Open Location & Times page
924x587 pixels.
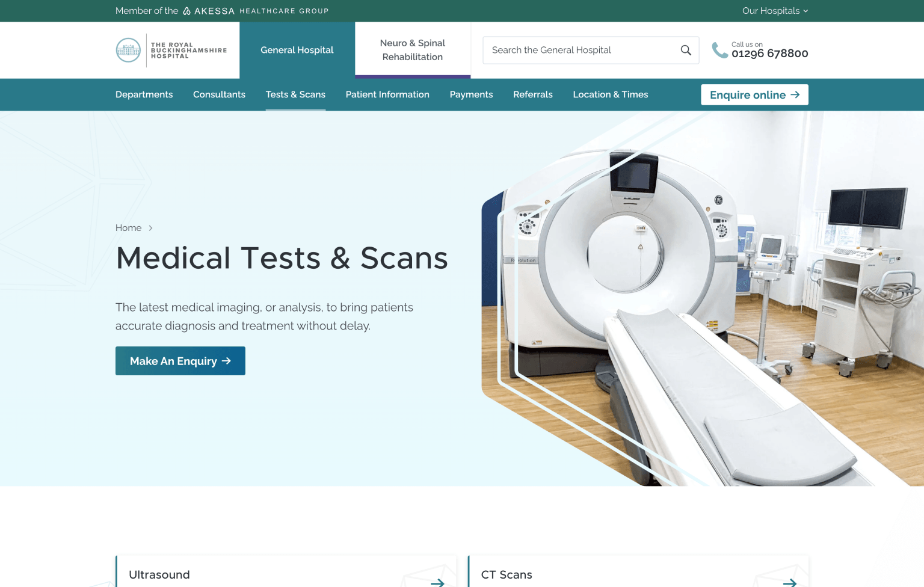(610, 94)
